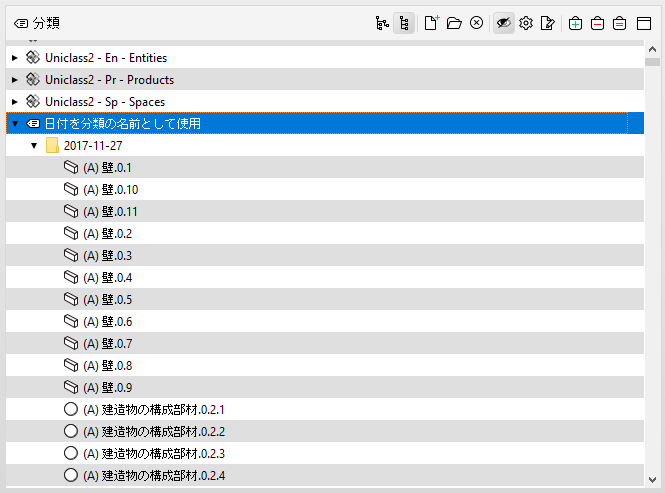This screenshot has height=493, width=665.
Task: Toggle the structured list view icon
Action: click(x=404, y=23)
